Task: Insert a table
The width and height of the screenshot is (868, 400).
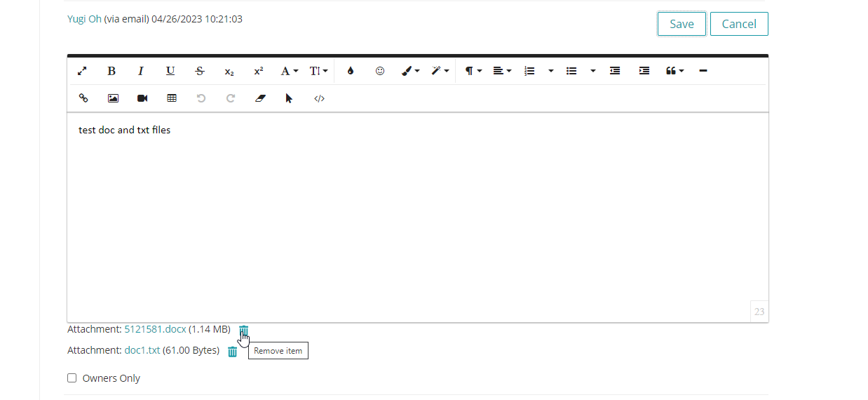Action: point(172,98)
